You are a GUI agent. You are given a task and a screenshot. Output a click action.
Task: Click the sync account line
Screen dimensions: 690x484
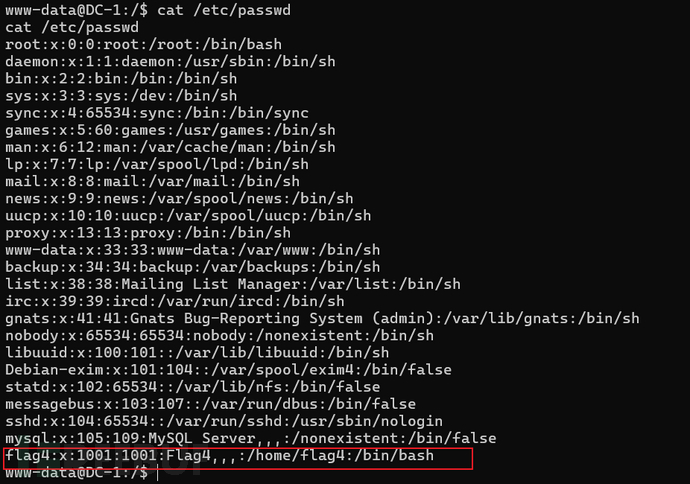(156, 112)
